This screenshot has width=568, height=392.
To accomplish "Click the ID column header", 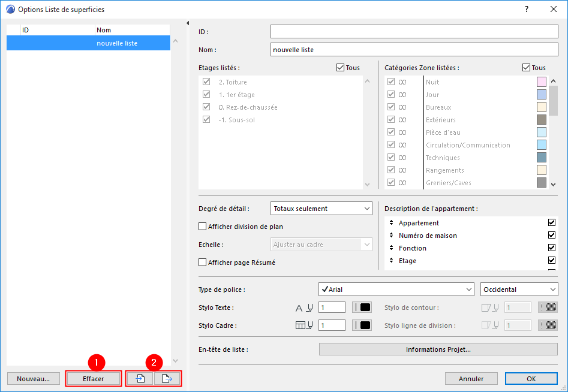I will pyautogui.click(x=58, y=30).
